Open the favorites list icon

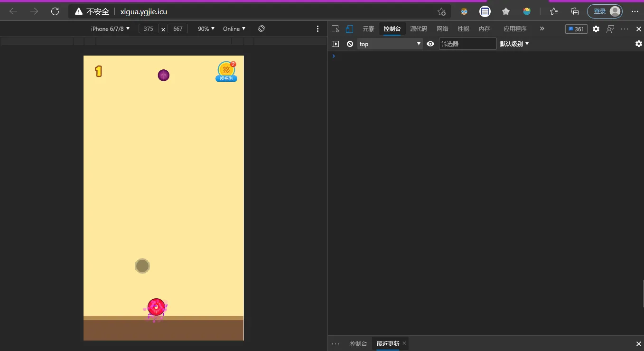tap(554, 11)
